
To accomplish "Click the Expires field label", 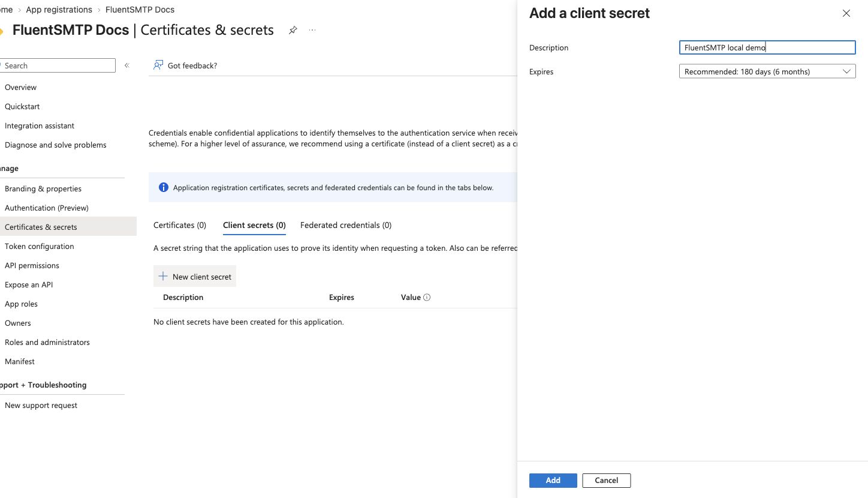I will click(541, 71).
